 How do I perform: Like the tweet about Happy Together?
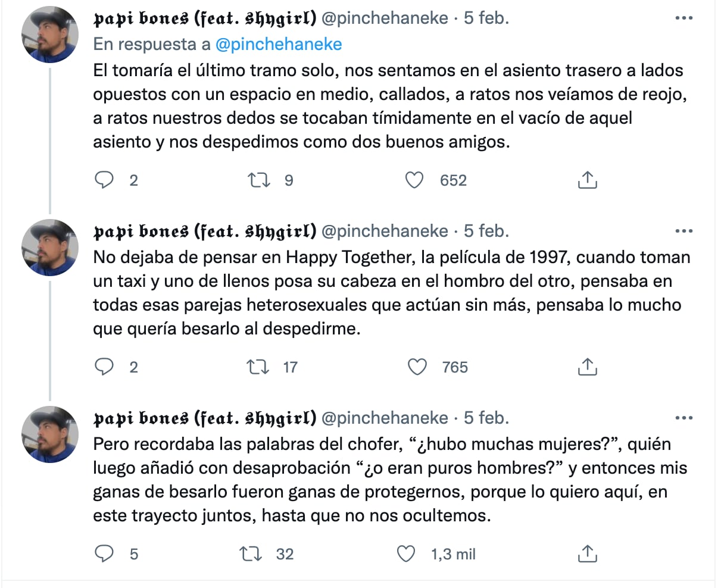[x=418, y=367]
